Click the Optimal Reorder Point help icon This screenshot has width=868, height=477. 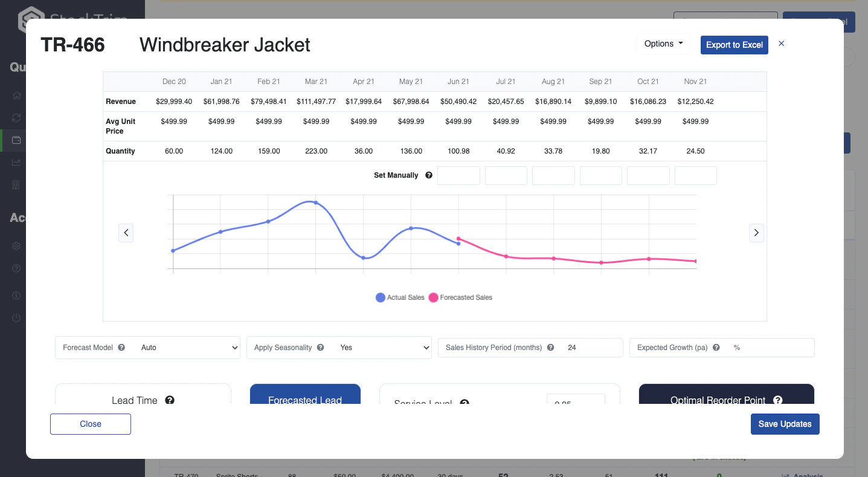pyautogui.click(x=778, y=400)
